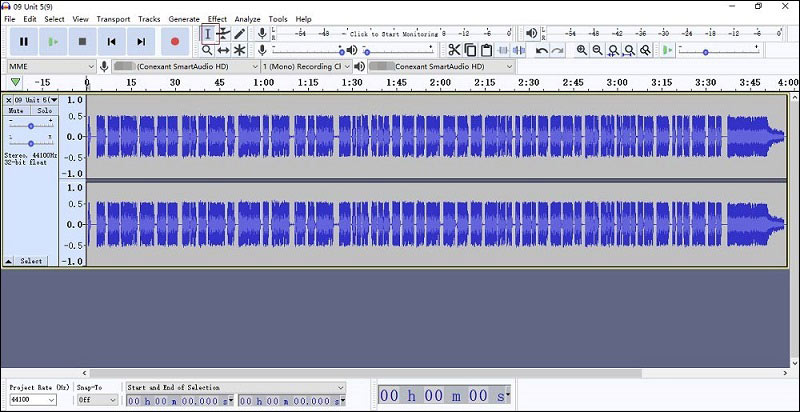The image size is (800, 412).
Task: Close the 09 Unit 5 track
Action: 8,100
